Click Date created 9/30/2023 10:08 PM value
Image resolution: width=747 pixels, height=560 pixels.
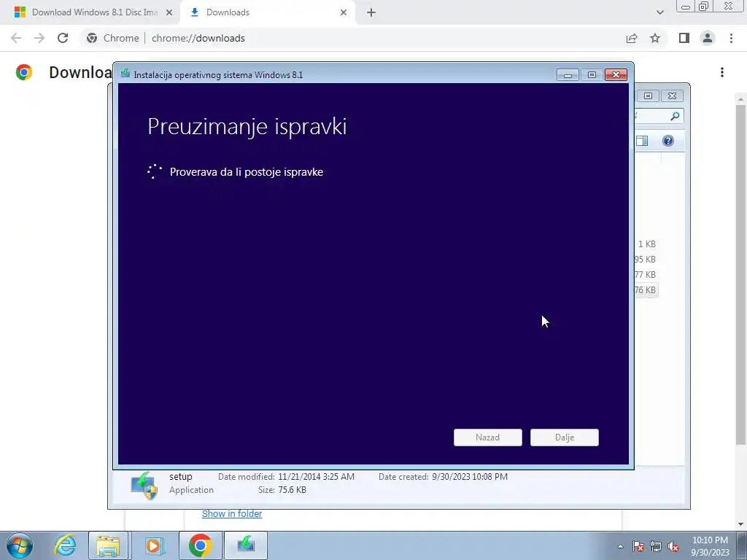pyautogui.click(x=470, y=477)
